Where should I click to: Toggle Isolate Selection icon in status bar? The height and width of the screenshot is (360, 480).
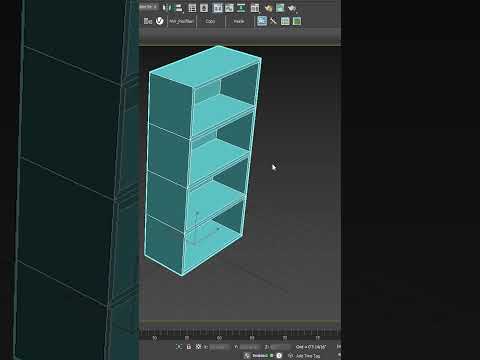(x=179, y=347)
